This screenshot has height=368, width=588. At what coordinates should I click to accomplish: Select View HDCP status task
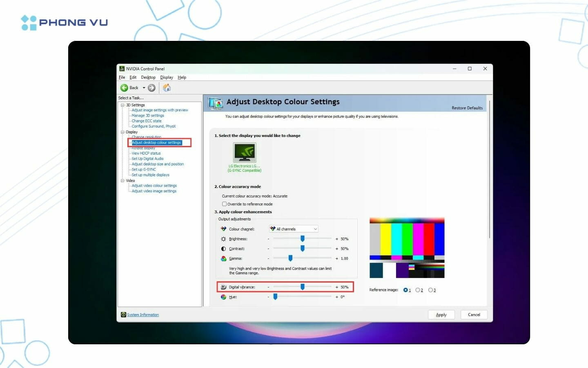click(x=146, y=153)
